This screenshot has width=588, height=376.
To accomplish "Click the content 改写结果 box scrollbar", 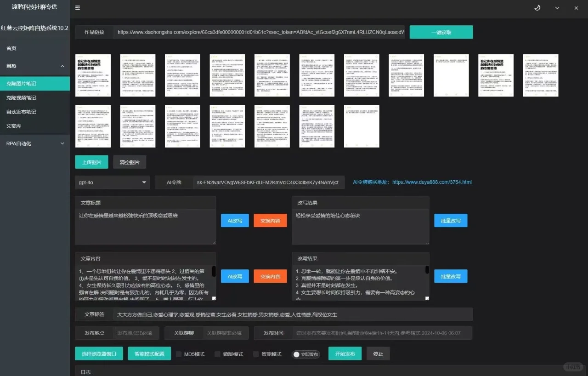I will [427, 270].
